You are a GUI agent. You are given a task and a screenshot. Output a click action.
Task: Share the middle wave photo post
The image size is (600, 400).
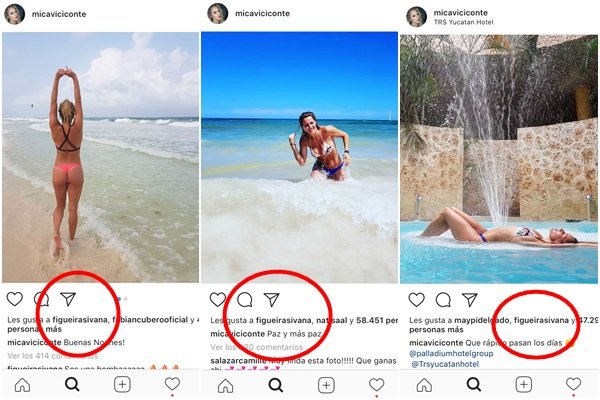271,299
